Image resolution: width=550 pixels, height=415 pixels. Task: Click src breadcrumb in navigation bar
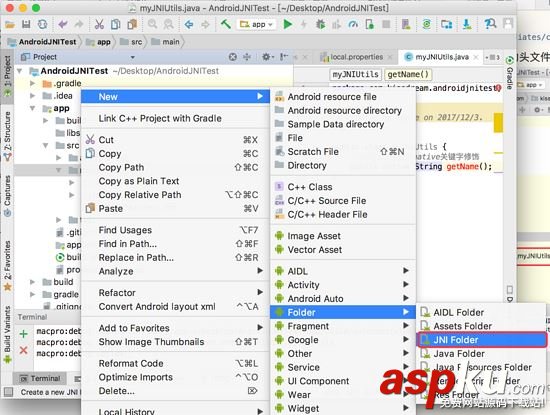pos(132,42)
